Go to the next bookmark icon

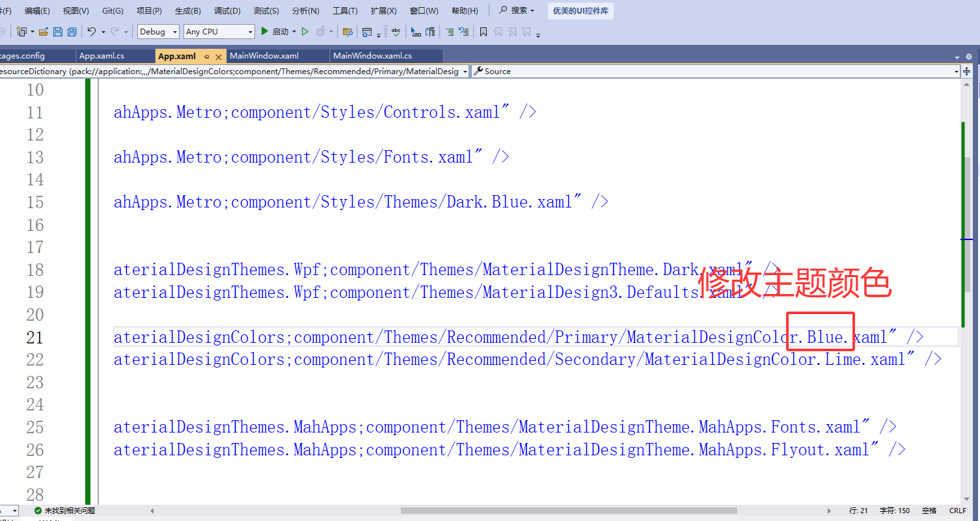(x=512, y=31)
